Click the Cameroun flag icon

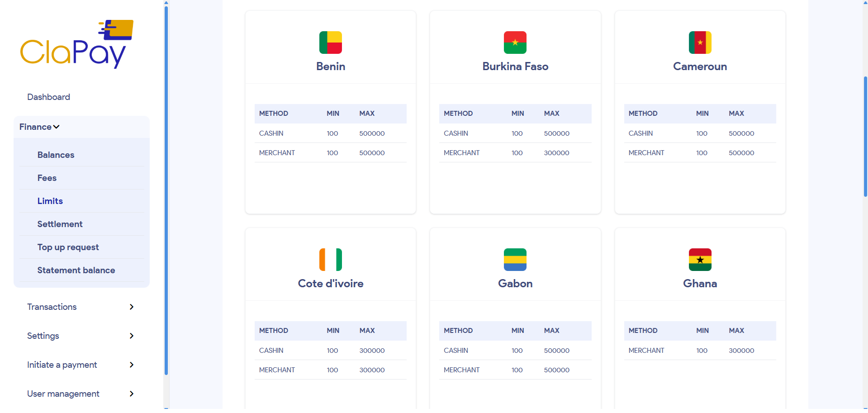700,42
